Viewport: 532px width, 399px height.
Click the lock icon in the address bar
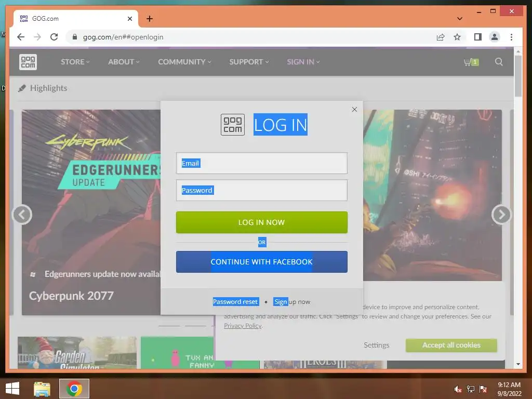[75, 37]
